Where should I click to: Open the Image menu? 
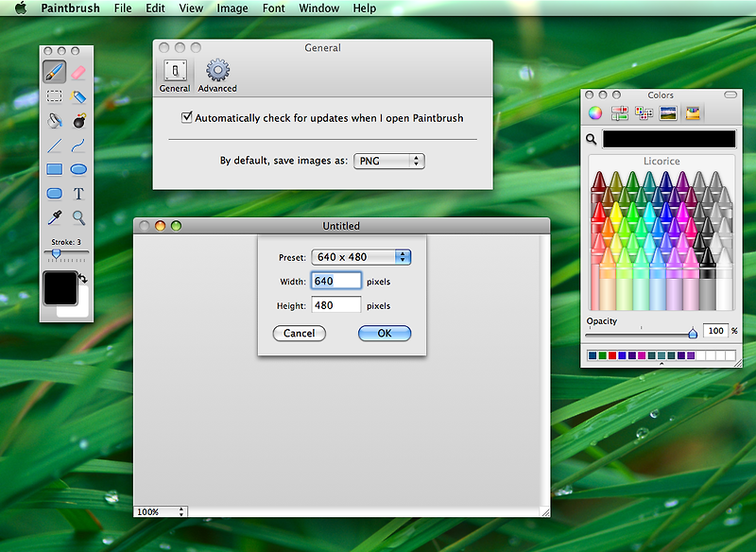pyautogui.click(x=232, y=8)
